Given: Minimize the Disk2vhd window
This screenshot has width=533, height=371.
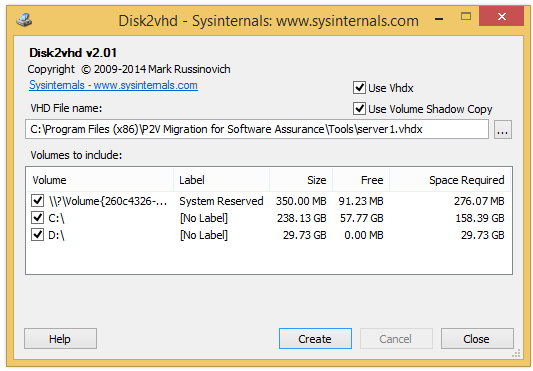Looking at the screenshot, I should tap(439, 18).
